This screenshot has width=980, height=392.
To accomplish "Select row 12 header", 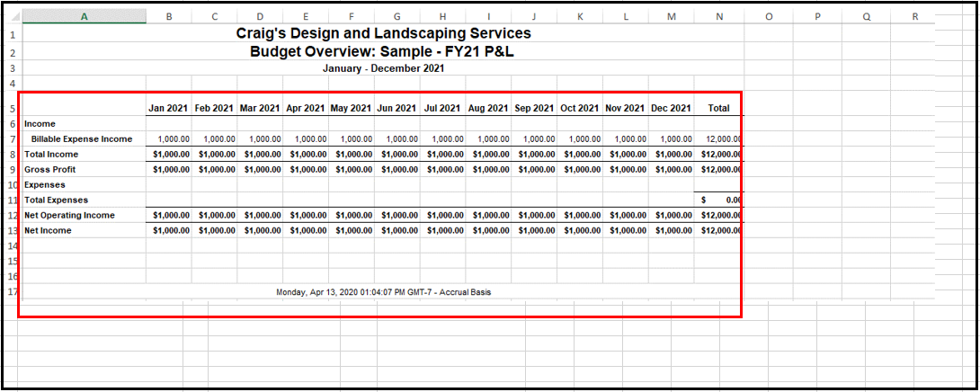I will point(13,215).
